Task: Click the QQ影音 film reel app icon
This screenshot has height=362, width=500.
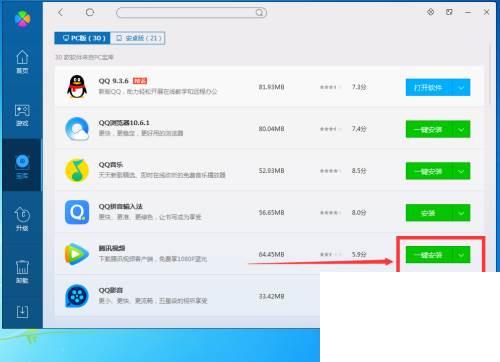Action: tap(77, 296)
